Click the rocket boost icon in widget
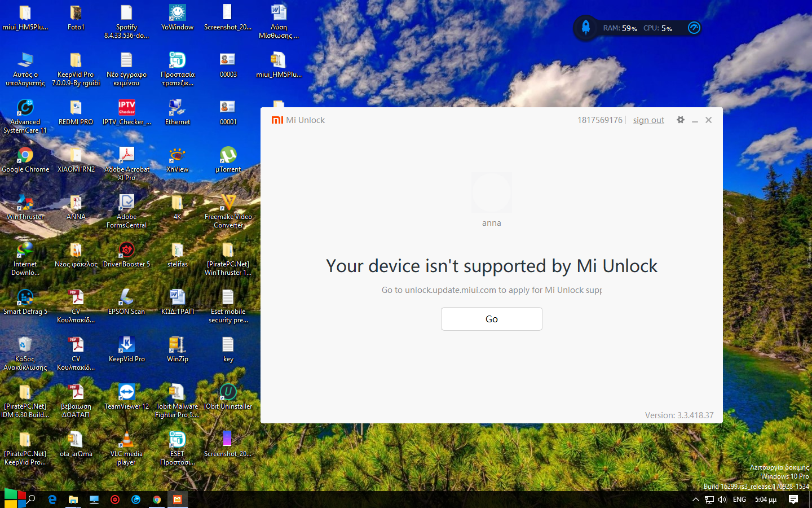This screenshot has width=812, height=508. (586, 28)
